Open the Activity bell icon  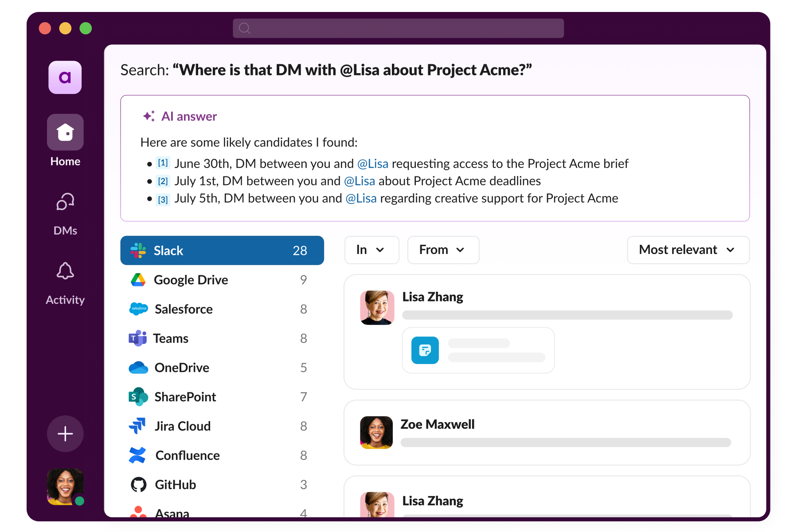click(65, 271)
